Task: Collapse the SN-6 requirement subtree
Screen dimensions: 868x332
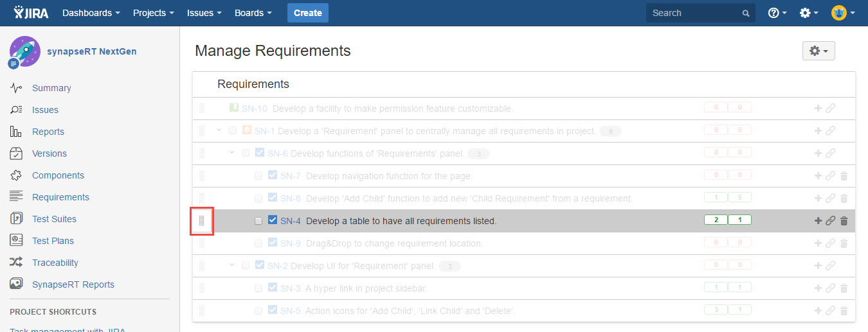Action: (232, 153)
